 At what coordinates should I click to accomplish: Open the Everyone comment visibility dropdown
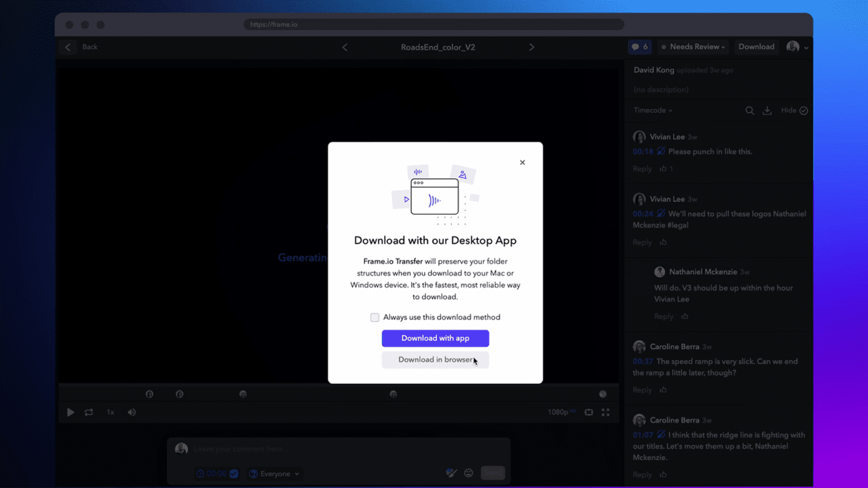[274, 473]
